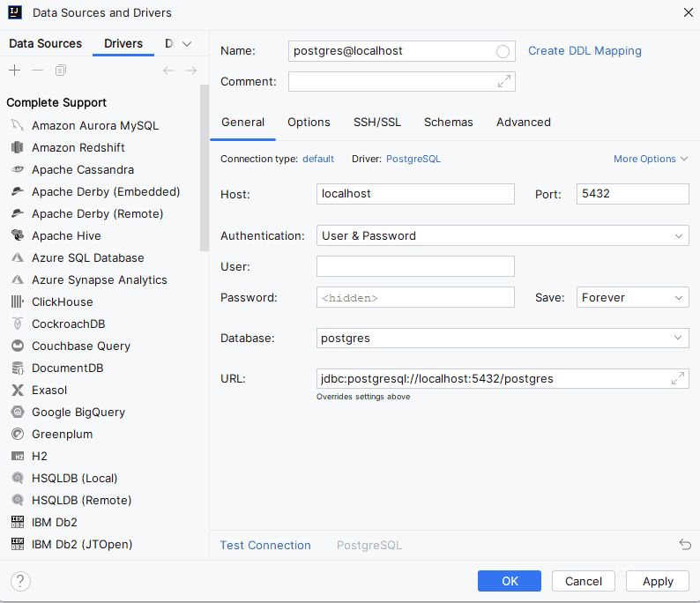The height and width of the screenshot is (603, 700).
Task: Focus the Port input field
Action: [633, 194]
